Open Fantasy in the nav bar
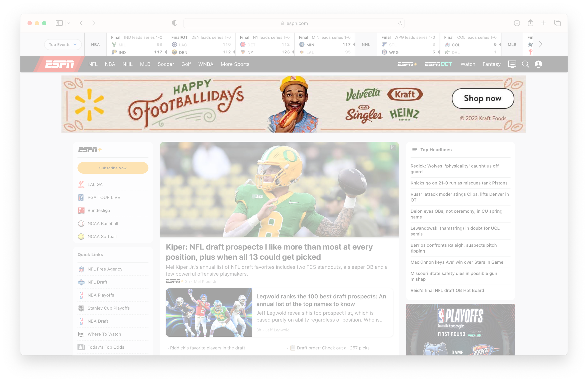The width and height of the screenshot is (588, 382). (491, 64)
